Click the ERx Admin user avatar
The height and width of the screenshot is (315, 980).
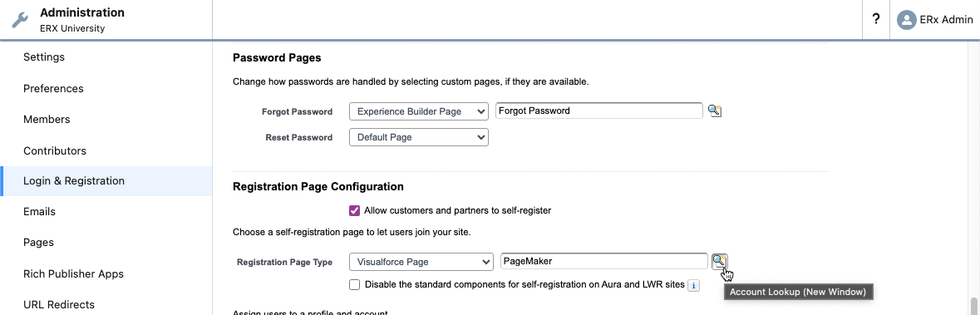pyautogui.click(x=906, y=20)
